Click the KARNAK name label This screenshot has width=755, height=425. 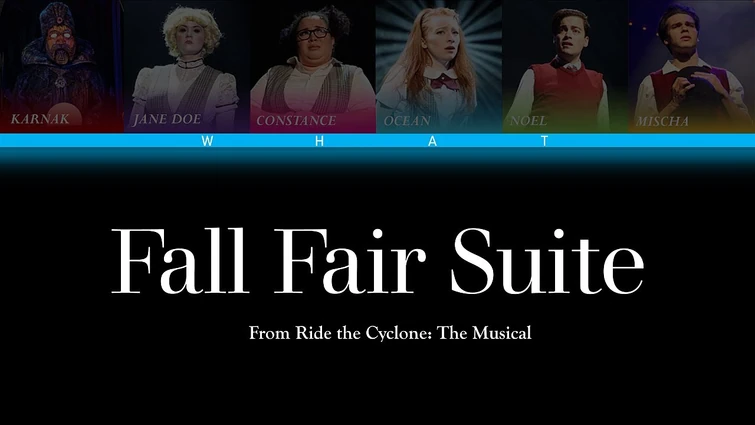40,119
